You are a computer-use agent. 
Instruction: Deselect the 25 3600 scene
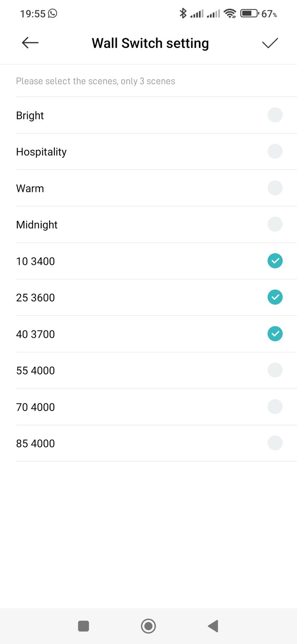[275, 297]
